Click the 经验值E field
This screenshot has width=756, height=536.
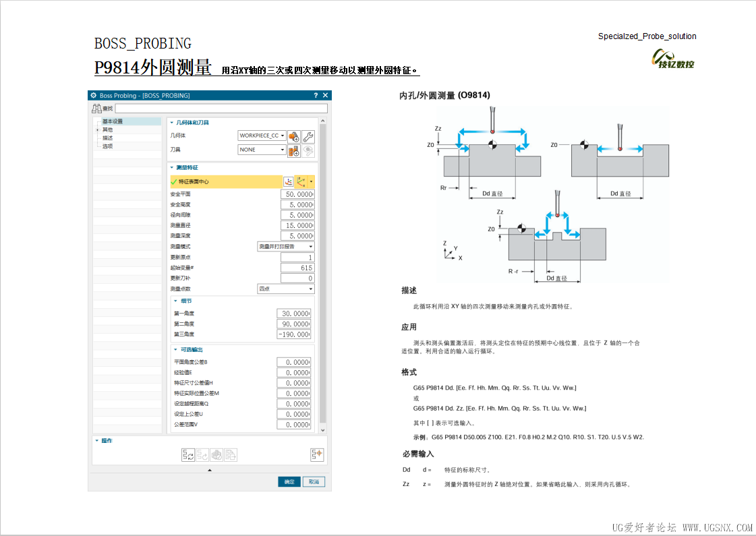coord(293,373)
